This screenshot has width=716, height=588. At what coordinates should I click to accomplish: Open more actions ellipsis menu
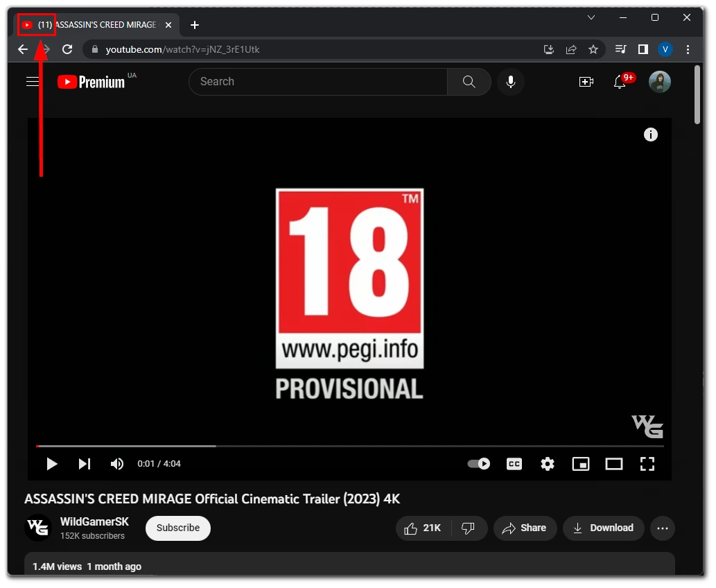663,528
